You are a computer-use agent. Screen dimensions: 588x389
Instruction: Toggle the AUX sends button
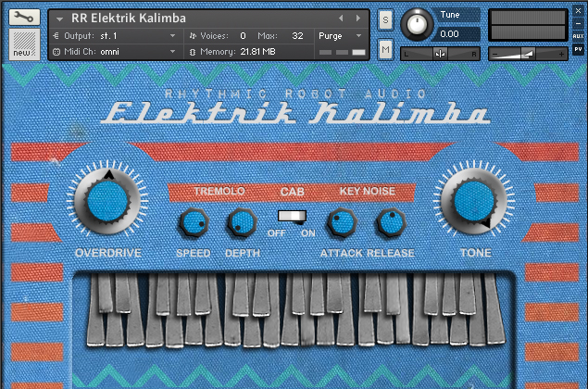point(578,36)
